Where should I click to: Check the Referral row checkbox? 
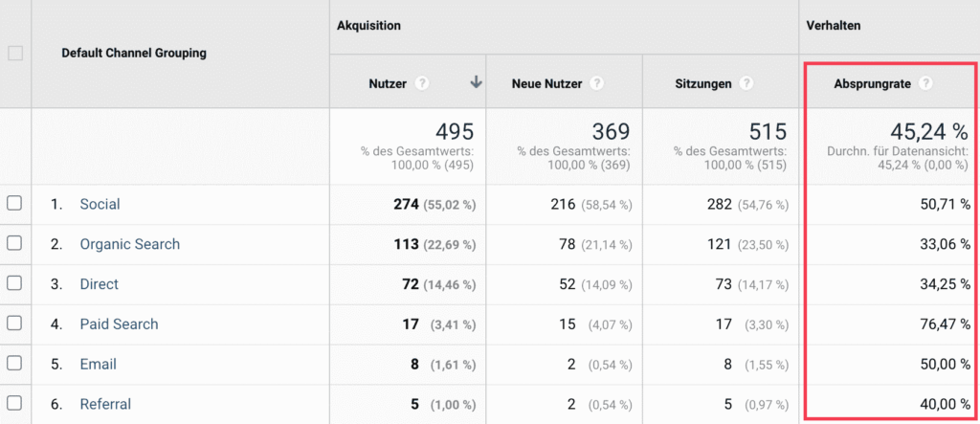point(14,403)
